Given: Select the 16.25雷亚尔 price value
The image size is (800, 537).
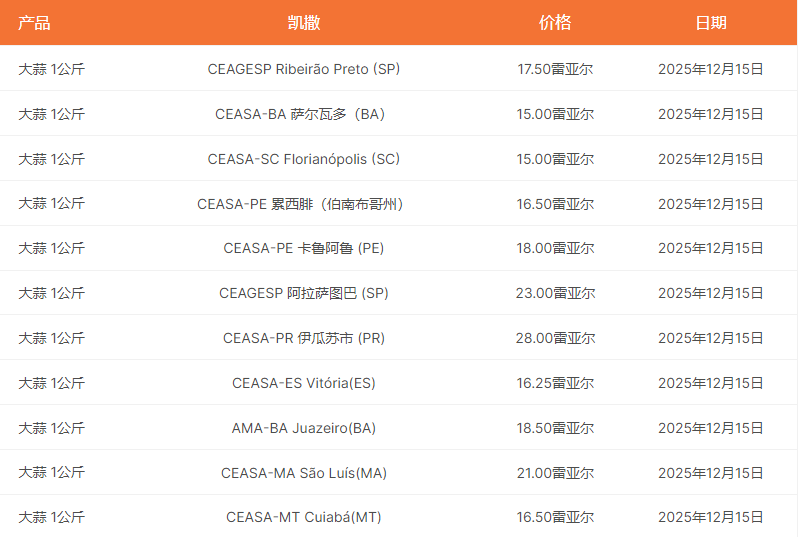Looking at the screenshot, I should [555, 383].
